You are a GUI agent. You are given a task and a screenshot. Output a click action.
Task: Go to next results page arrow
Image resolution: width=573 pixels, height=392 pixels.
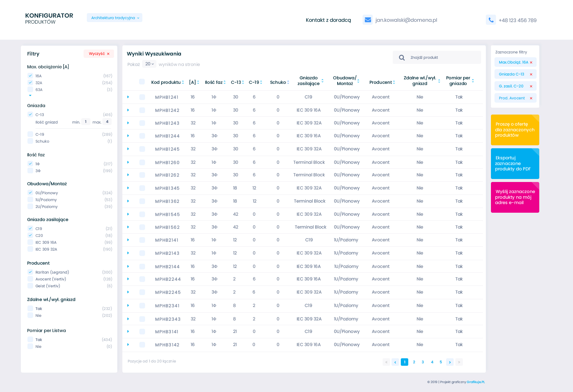[x=450, y=362]
